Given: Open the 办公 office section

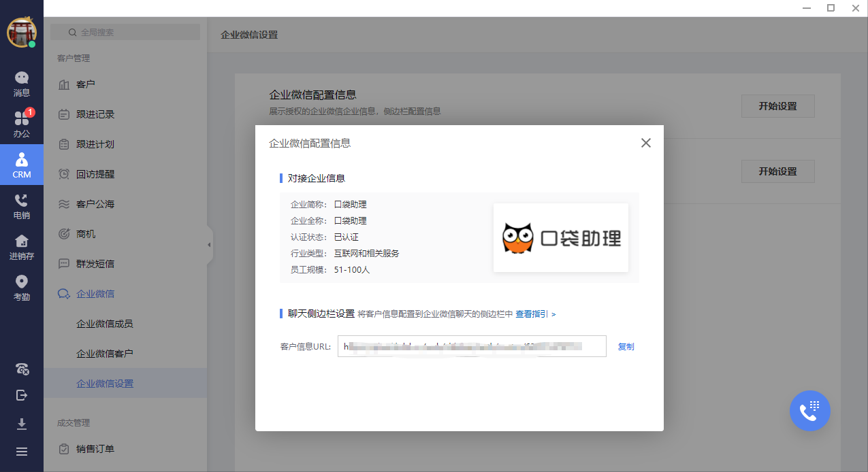Looking at the screenshot, I should pos(22,125).
